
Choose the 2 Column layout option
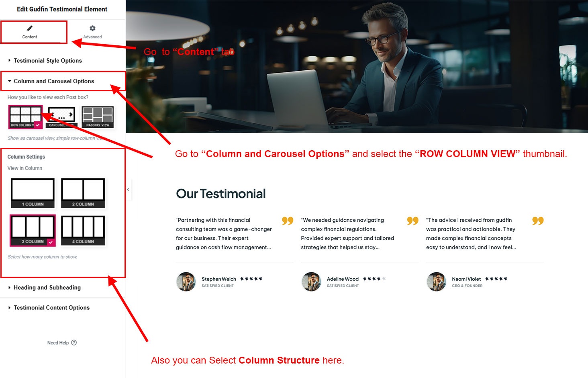[83, 193]
